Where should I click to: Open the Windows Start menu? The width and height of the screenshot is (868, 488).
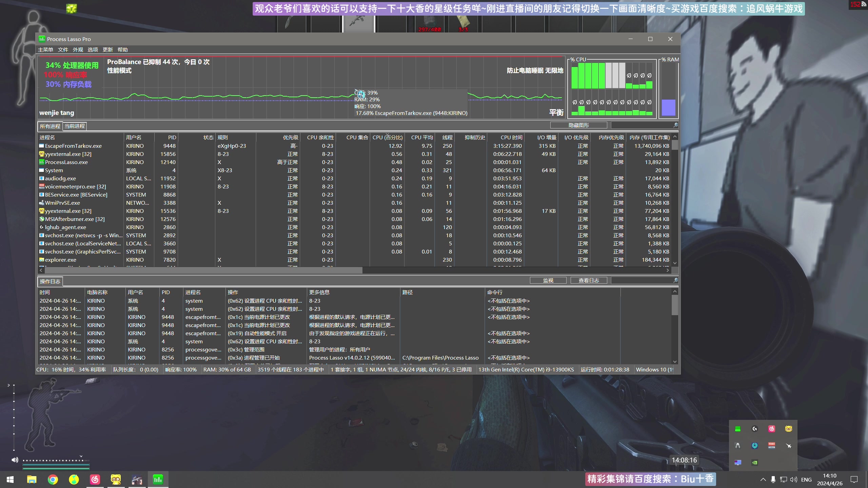(10, 480)
